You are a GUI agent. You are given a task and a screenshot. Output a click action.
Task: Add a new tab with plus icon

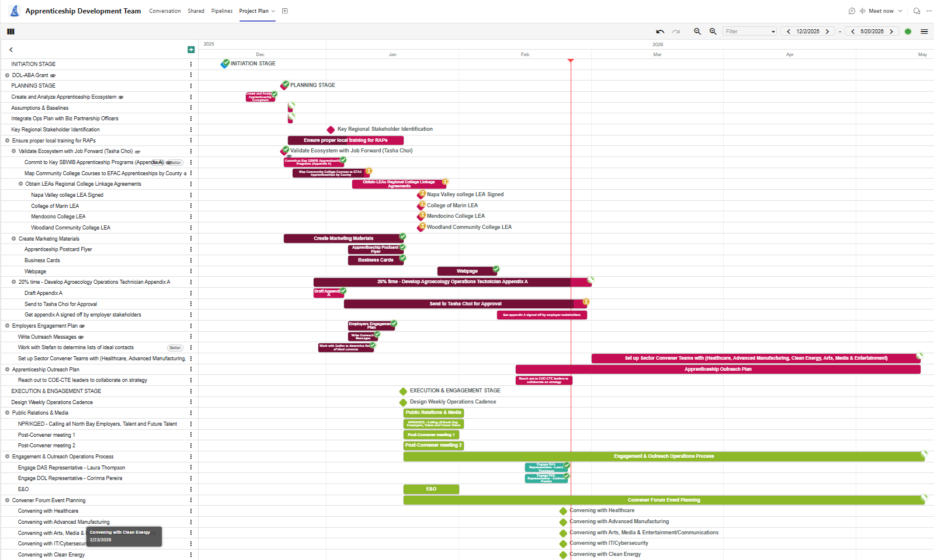pyautogui.click(x=285, y=11)
